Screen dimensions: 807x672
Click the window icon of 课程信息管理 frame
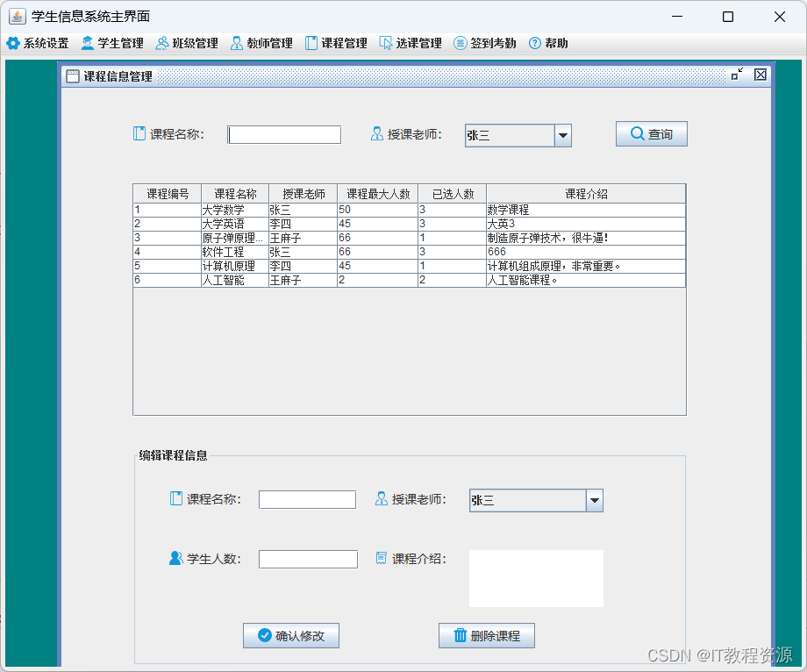(73, 76)
